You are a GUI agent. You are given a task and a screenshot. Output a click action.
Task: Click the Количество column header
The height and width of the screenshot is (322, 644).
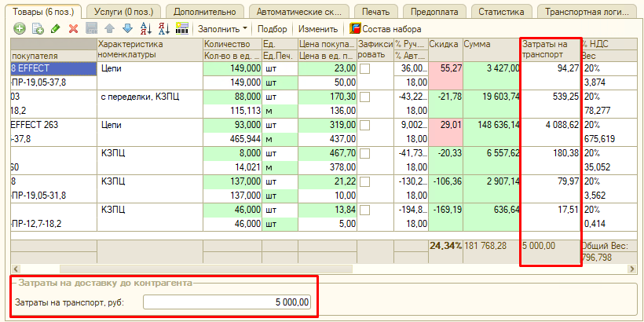click(x=232, y=44)
